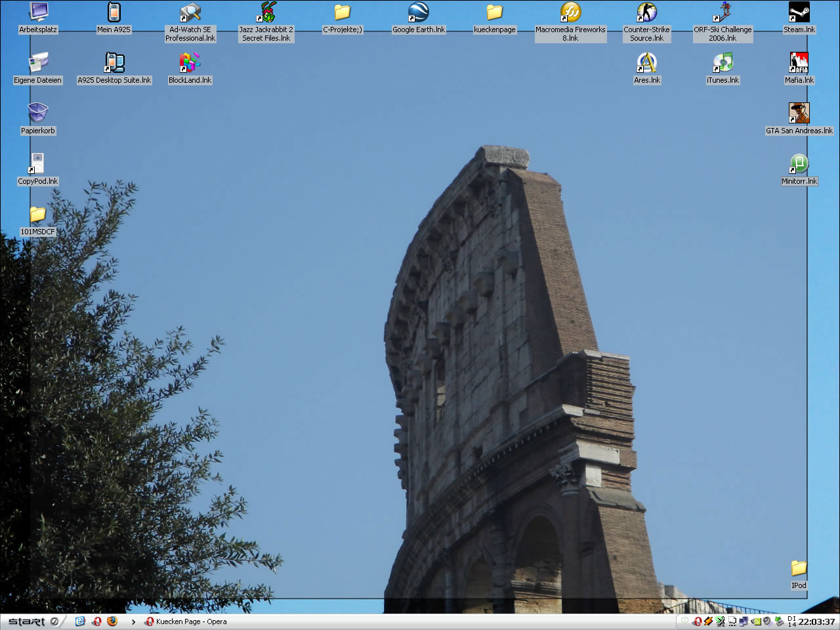This screenshot has height=630, width=840.
Task: Select the Minitorr shortcut icon
Action: [x=799, y=164]
